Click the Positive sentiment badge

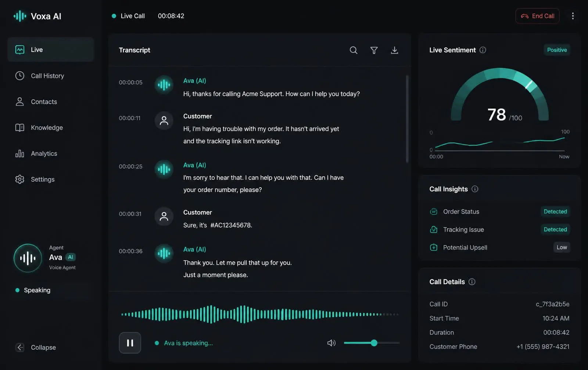[x=557, y=50]
